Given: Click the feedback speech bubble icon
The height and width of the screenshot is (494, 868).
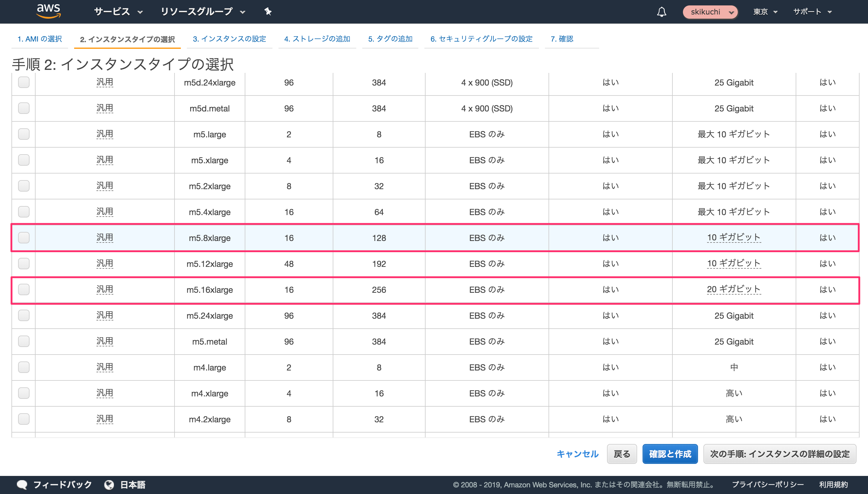Looking at the screenshot, I should click(22, 484).
